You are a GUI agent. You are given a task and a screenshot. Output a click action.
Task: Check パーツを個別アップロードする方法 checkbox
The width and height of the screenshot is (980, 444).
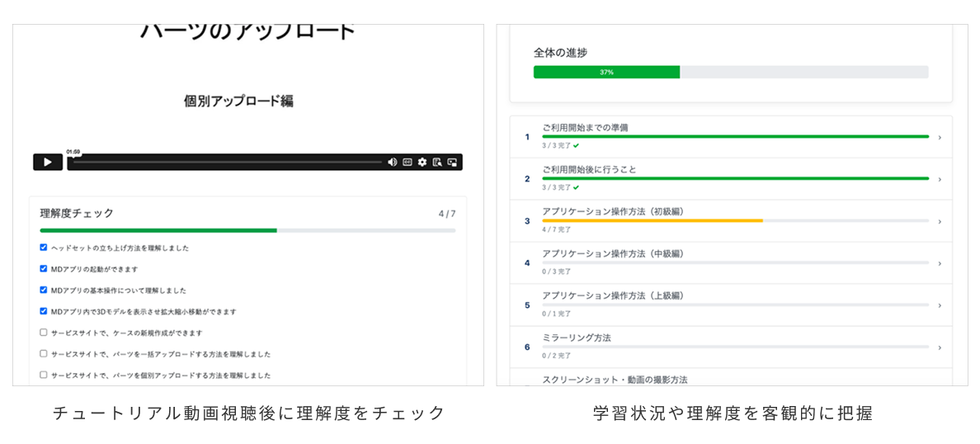(x=44, y=375)
